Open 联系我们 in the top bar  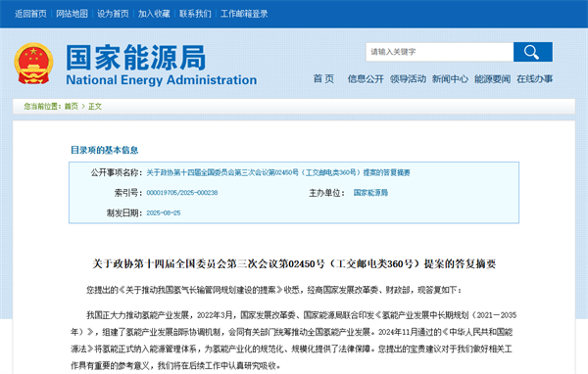(x=195, y=14)
